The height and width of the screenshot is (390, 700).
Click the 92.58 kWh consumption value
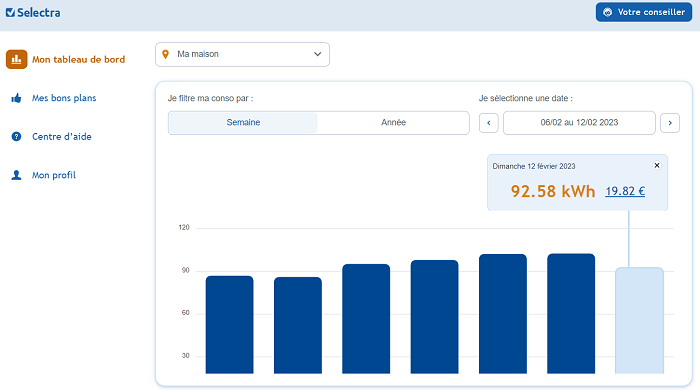coord(553,191)
